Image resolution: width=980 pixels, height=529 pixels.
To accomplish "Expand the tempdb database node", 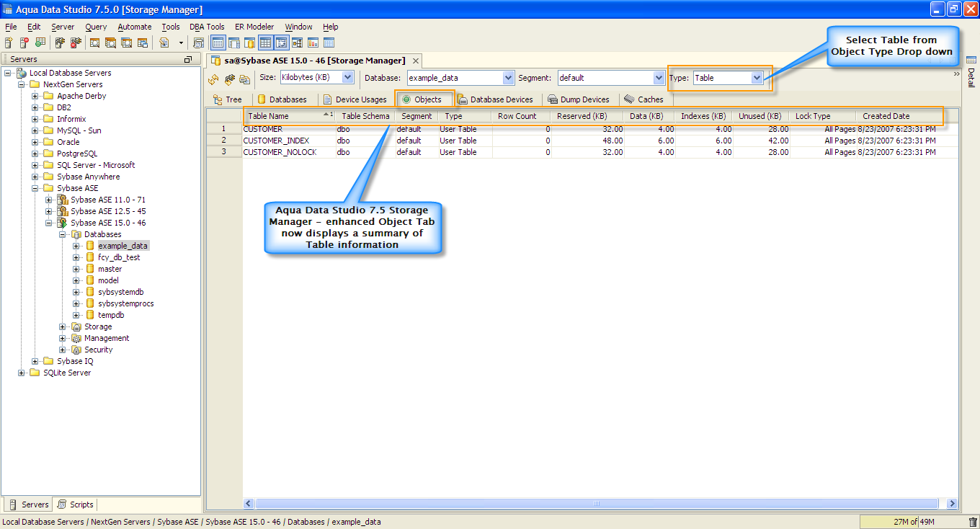I will [76, 315].
